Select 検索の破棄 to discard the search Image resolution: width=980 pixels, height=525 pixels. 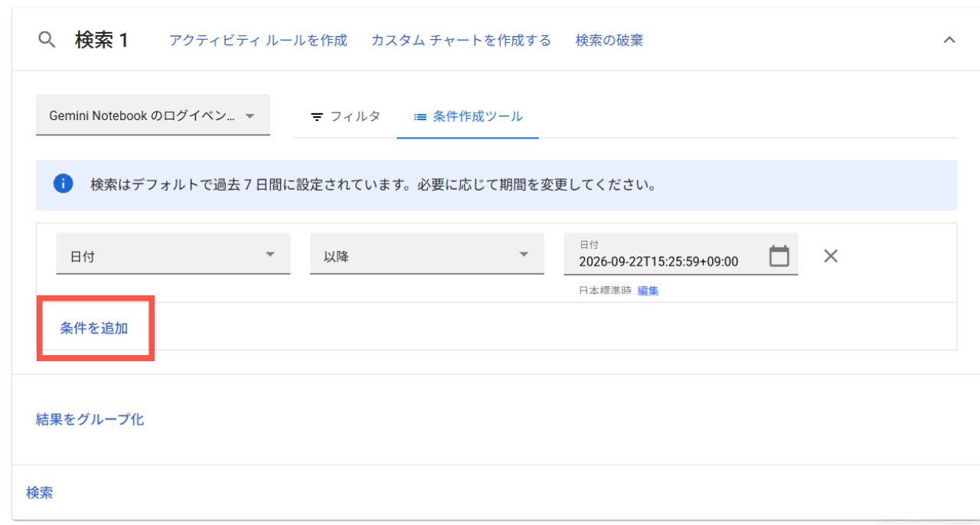coord(609,41)
